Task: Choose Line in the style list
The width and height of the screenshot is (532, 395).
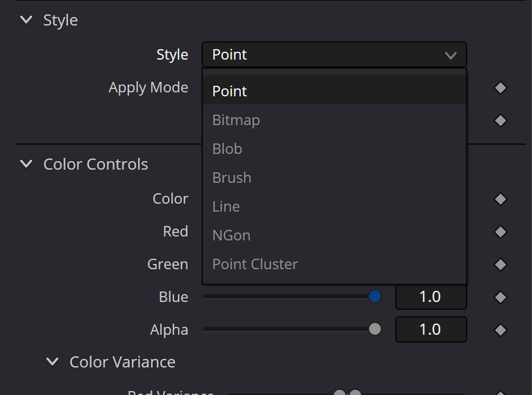Action: (334, 206)
